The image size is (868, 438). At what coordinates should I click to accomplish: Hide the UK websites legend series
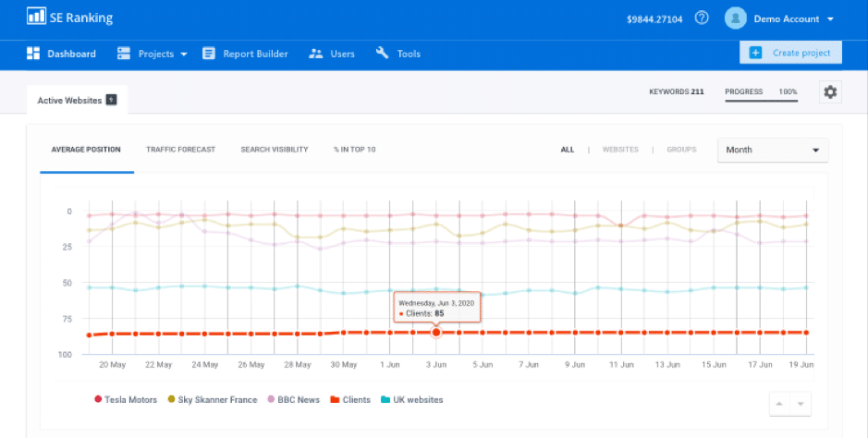pos(411,400)
